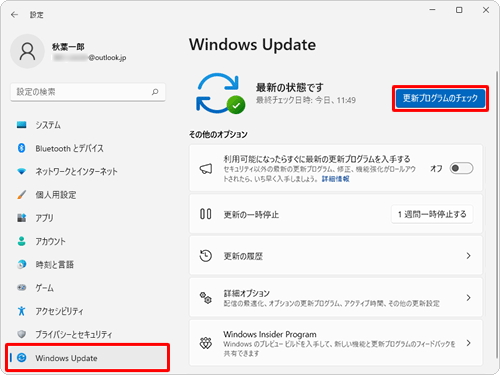
Task: Expand 詳細オプション chevron
Action: 468,298
